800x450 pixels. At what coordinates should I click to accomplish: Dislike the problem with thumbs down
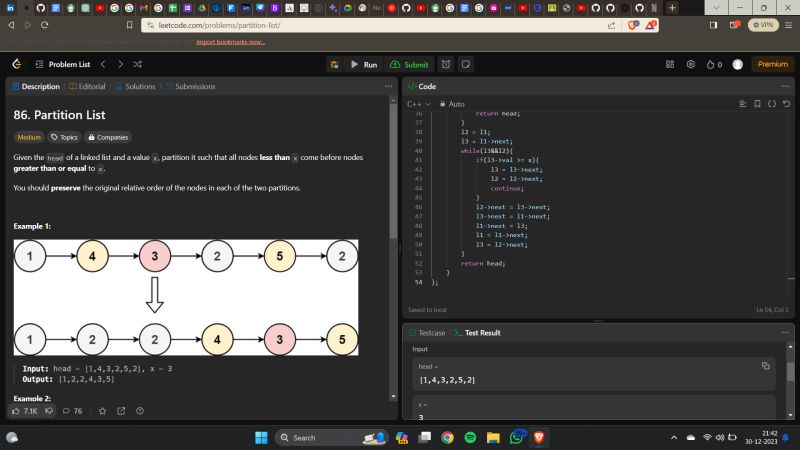point(48,410)
